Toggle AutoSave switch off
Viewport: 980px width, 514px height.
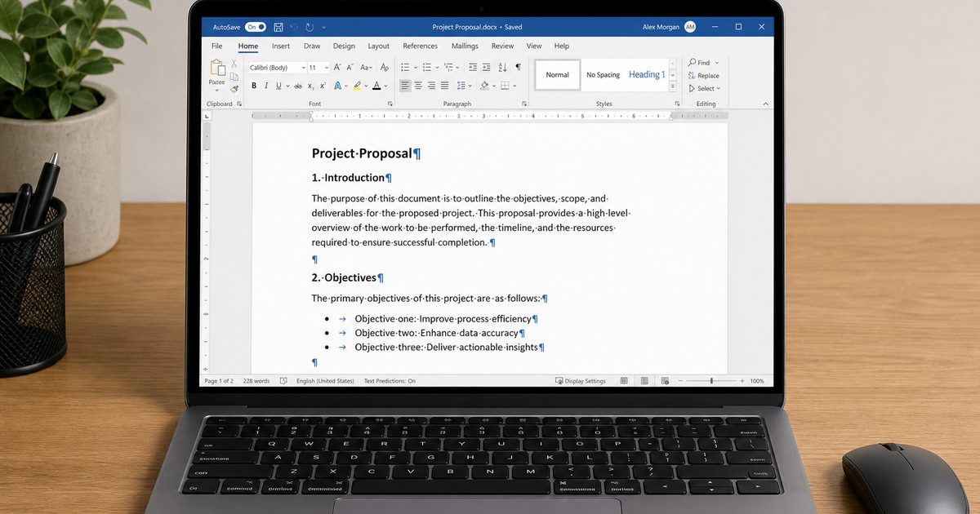[x=256, y=27]
